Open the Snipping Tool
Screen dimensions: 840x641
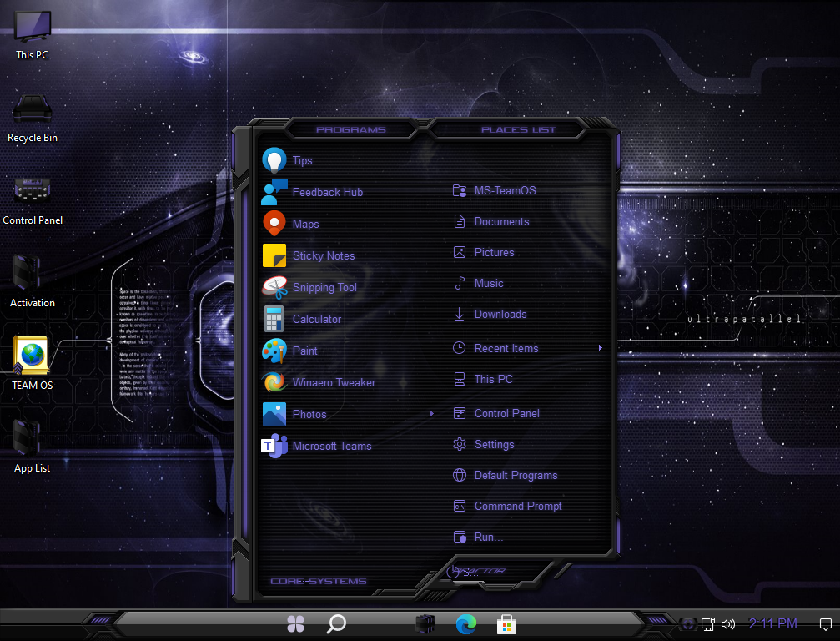pyautogui.click(x=324, y=287)
